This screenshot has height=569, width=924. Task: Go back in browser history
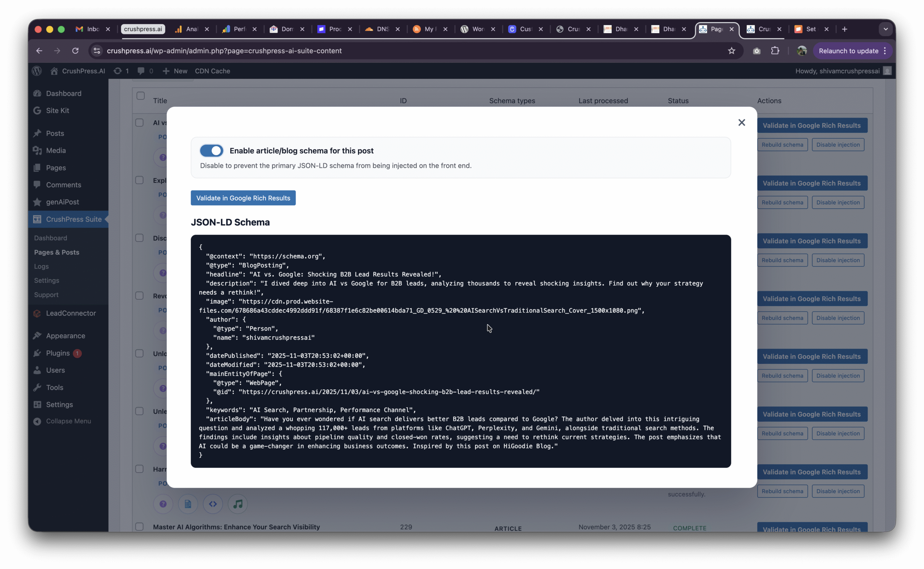pos(39,51)
